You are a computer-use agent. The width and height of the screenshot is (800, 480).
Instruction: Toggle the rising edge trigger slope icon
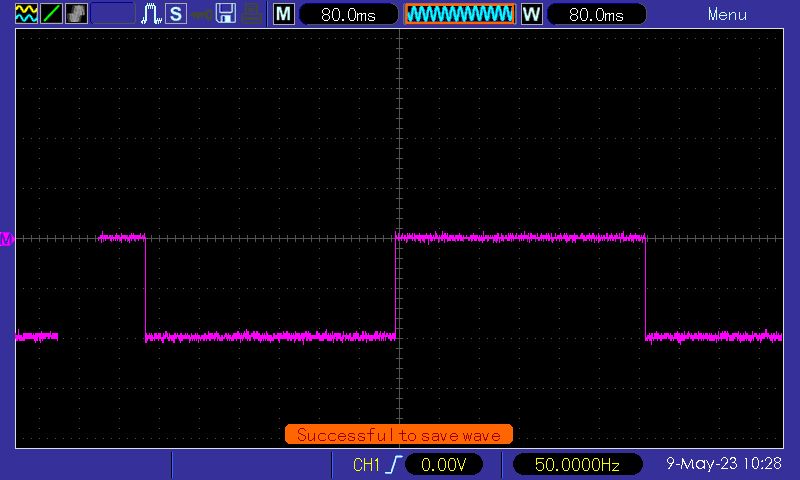click(x=397, y=465)
